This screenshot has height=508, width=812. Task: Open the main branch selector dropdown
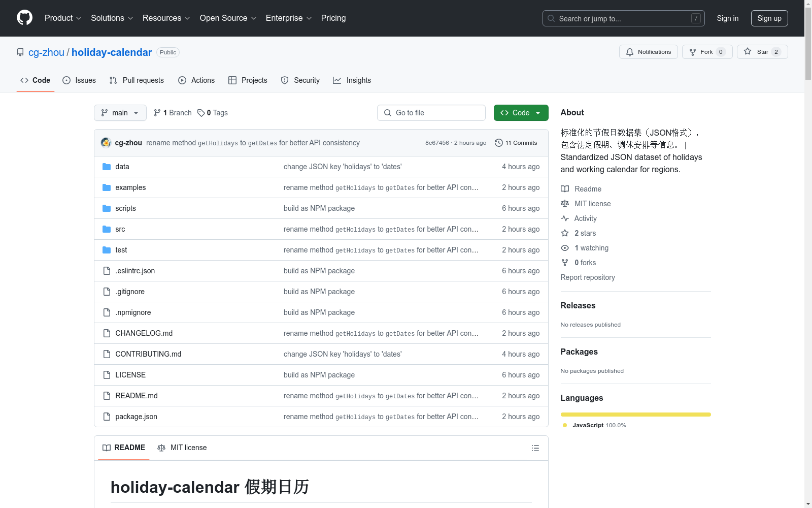coord(120,113)
